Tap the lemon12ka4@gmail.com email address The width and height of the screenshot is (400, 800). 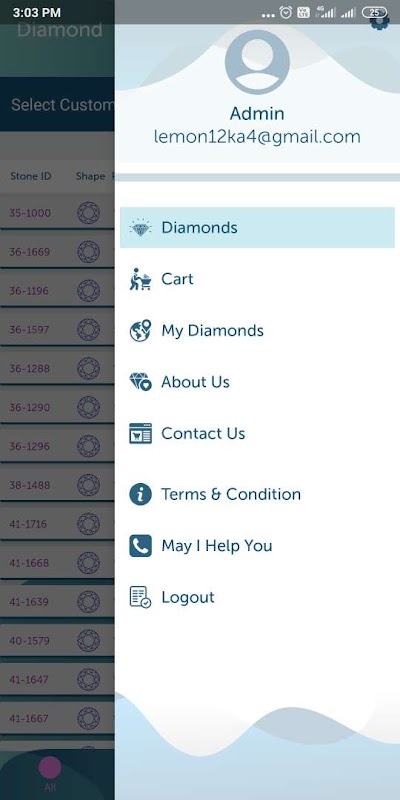[257, 137]
